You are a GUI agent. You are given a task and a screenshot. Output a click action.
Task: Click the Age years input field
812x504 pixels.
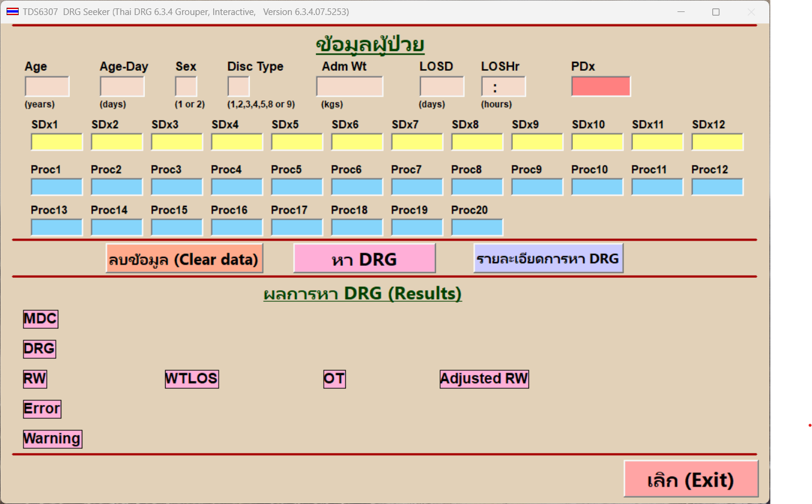click(47, 86)
